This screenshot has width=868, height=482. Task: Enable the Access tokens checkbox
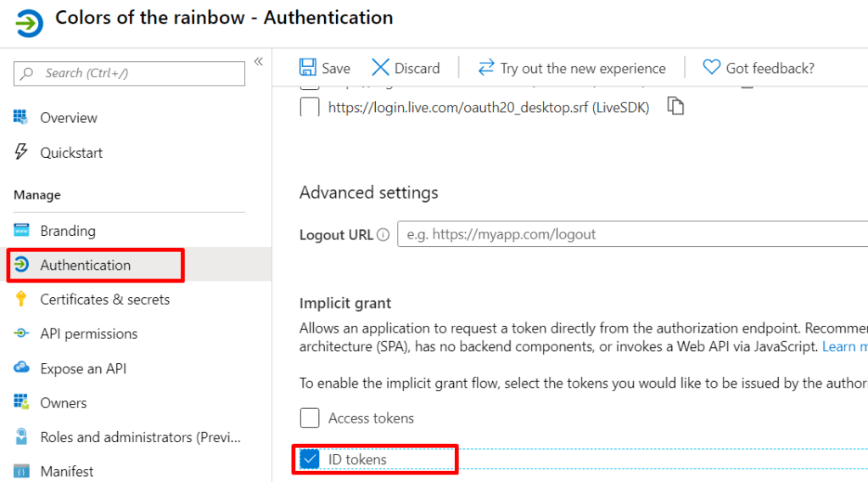(x=311, y=418)
